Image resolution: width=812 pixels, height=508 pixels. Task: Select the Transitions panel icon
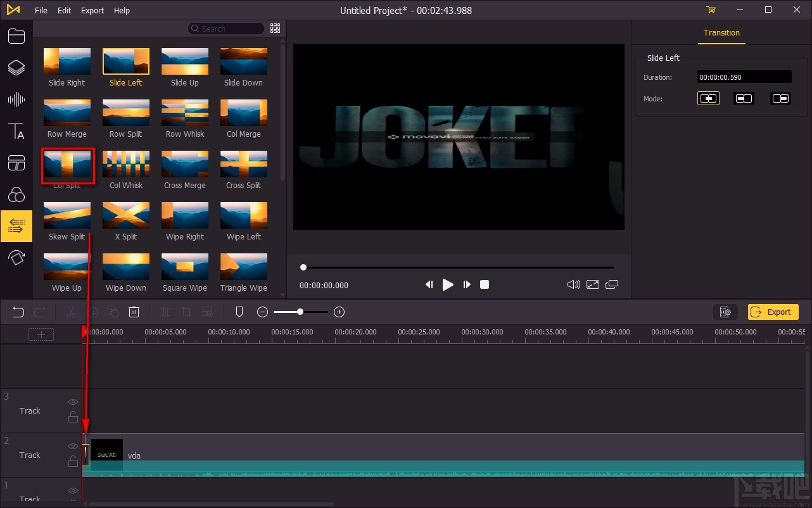point(16,225)
